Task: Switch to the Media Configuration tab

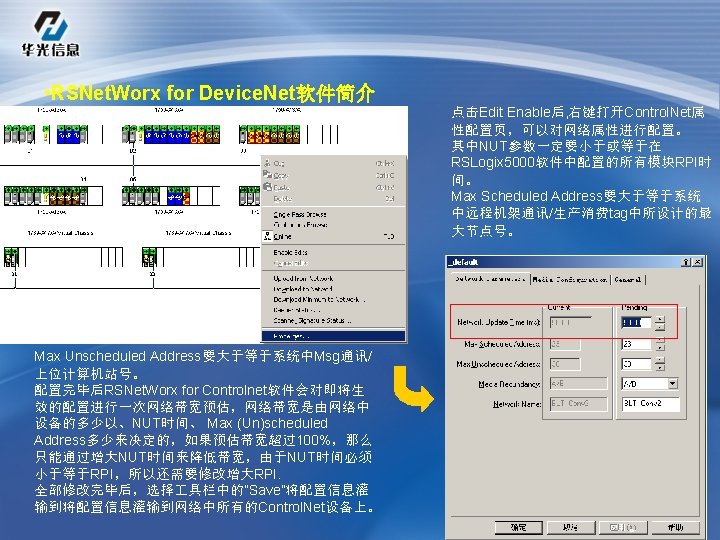Action: pos(570,279)
